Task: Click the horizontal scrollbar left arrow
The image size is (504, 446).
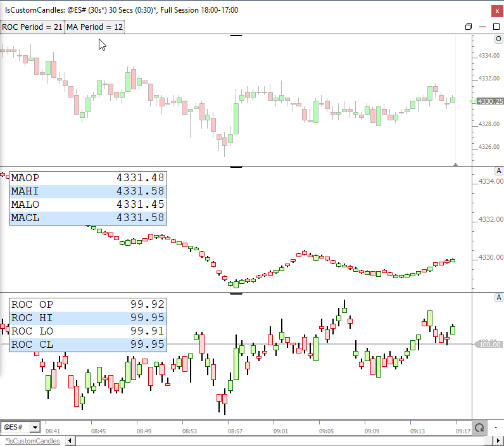Action: click(x=70, y=441)
